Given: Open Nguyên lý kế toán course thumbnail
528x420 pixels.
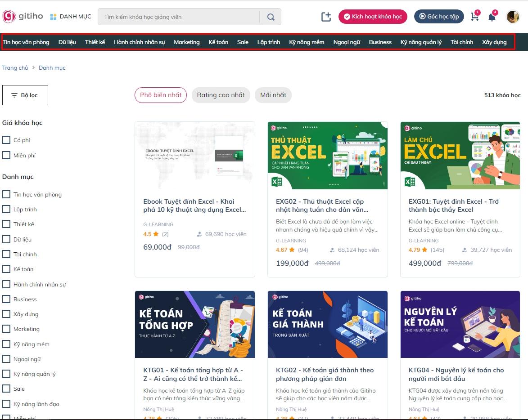Looking at the screenshot, I should pyautogui.click(x=460, y=324).
